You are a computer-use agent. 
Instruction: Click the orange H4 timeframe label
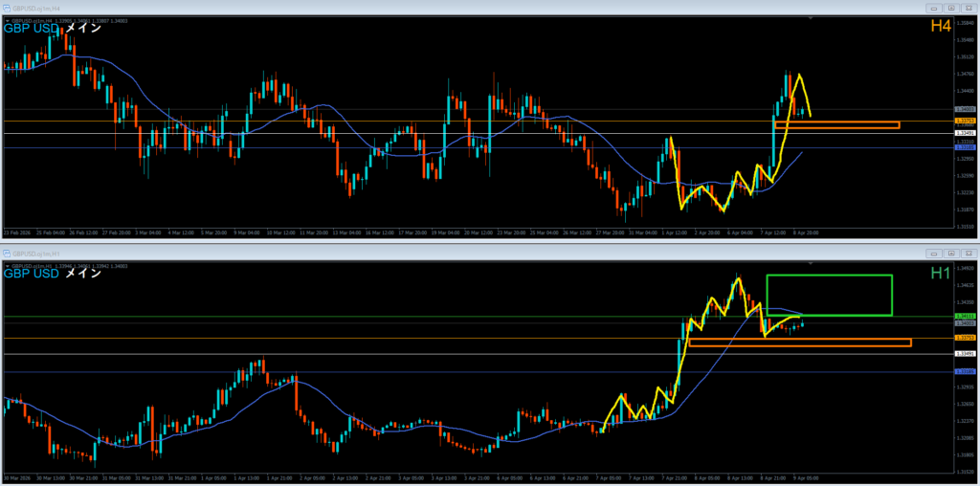coord(940,27)
